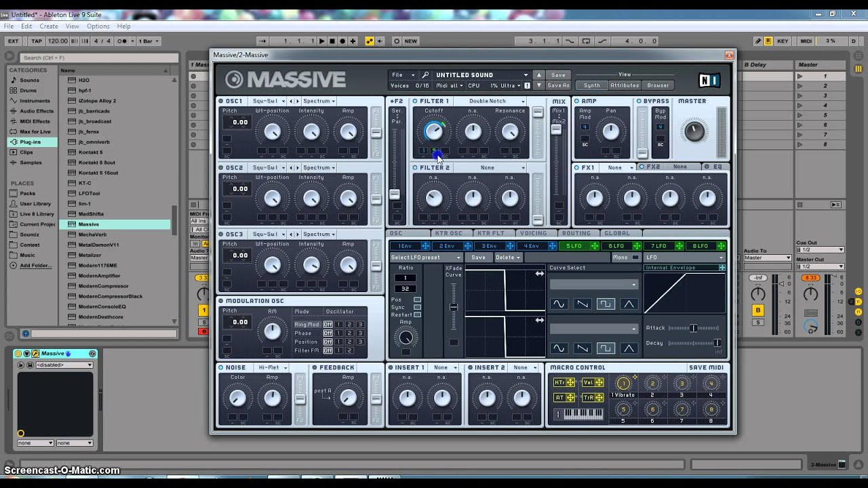Click macro knob 1 Vibrato
The width and height of the screenshot is (868, 488).
pyautogui.click(x=623, y=384)
